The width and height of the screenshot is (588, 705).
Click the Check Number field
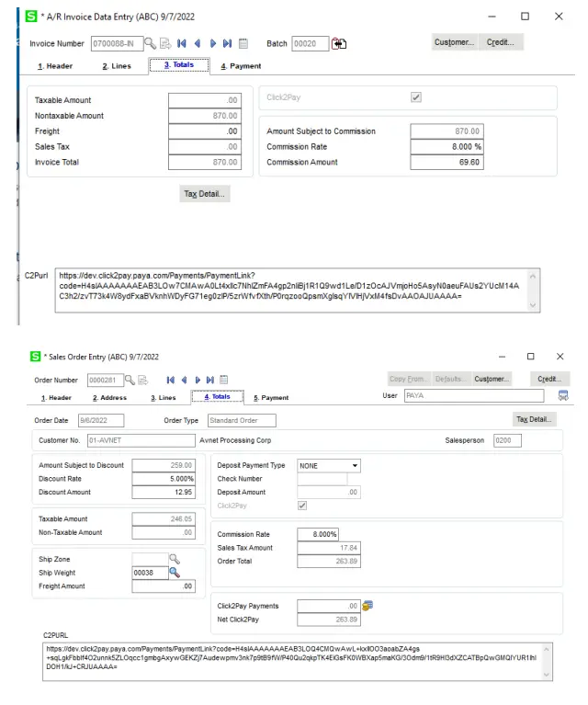pos(322,479)
